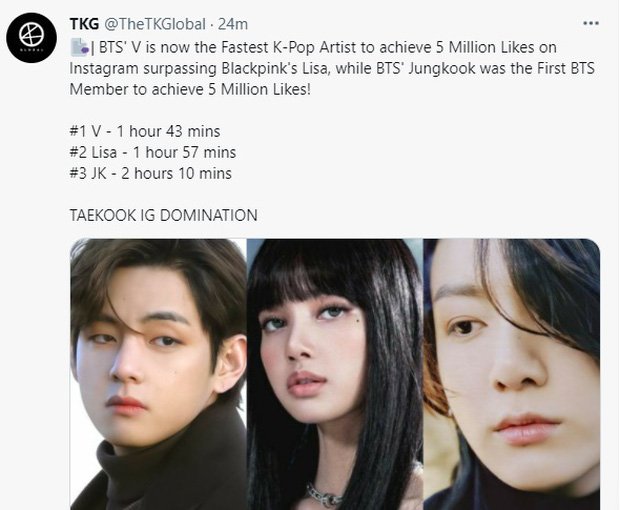Viewport: 620px width, 510px height.
Task: Click the '#3 JK - 2 hours 10 mins' line
Action: tap(151, 173)
